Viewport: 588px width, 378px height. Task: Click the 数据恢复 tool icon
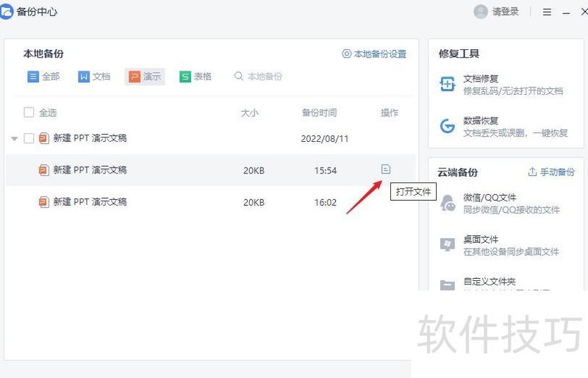448,126
